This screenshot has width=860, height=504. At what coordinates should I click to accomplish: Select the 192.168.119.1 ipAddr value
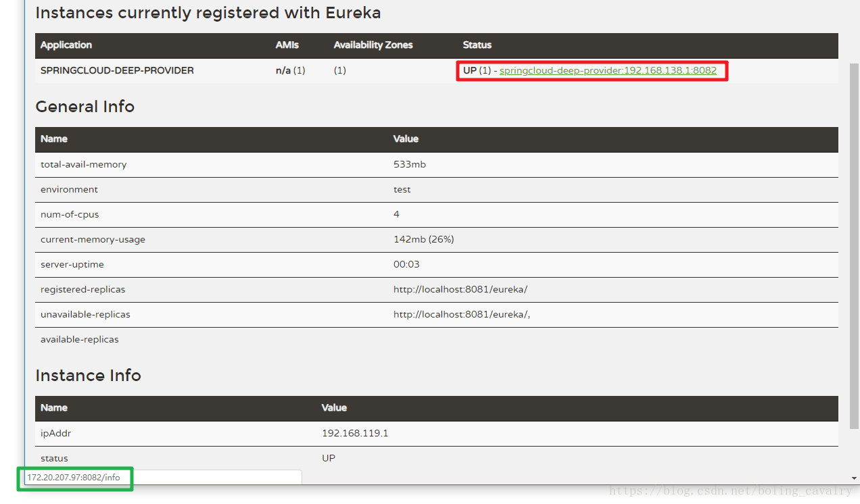355,433
